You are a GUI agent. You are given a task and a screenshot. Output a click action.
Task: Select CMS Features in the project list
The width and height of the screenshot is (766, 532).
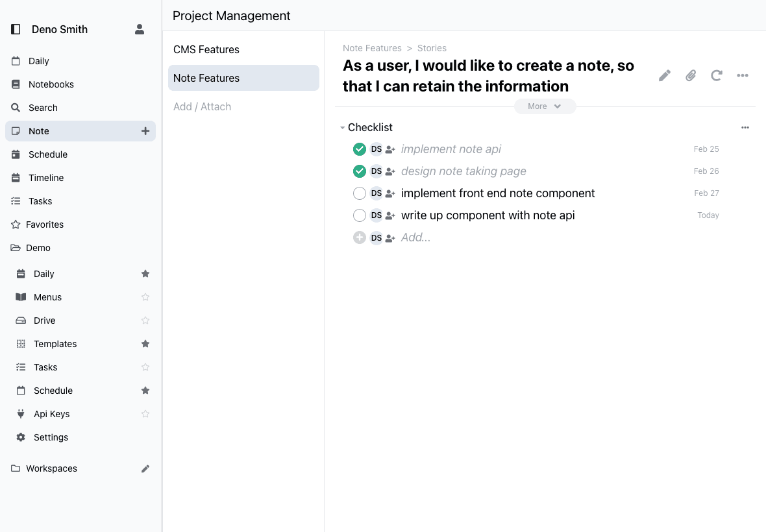(243, 49)
